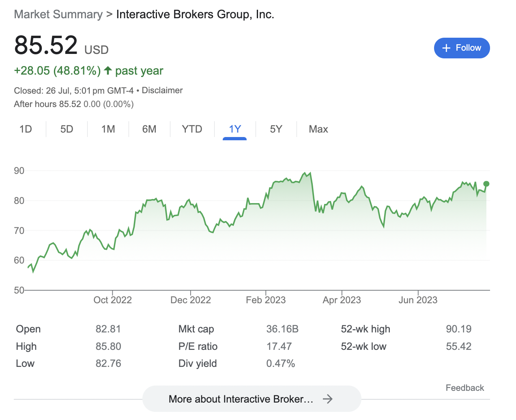This screenshot has height=420, width=516.
Task: Switch chart to YTD
Action: tap(192, 129)
